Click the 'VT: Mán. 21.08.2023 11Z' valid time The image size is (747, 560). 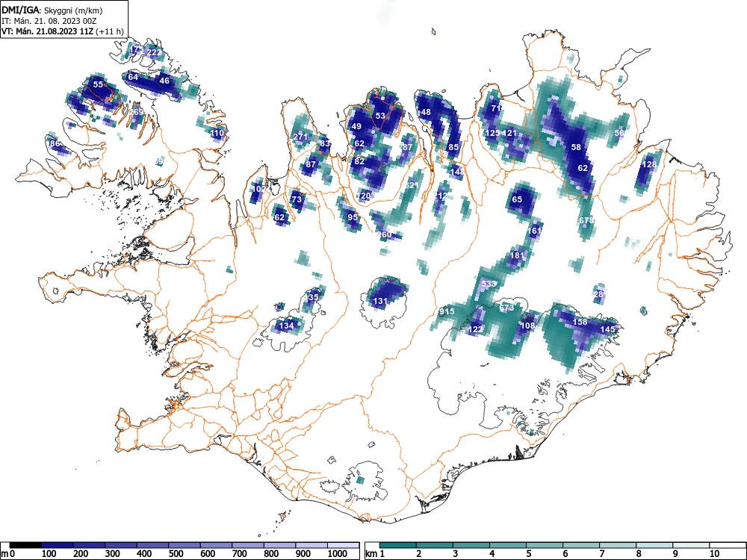point(48,31)
